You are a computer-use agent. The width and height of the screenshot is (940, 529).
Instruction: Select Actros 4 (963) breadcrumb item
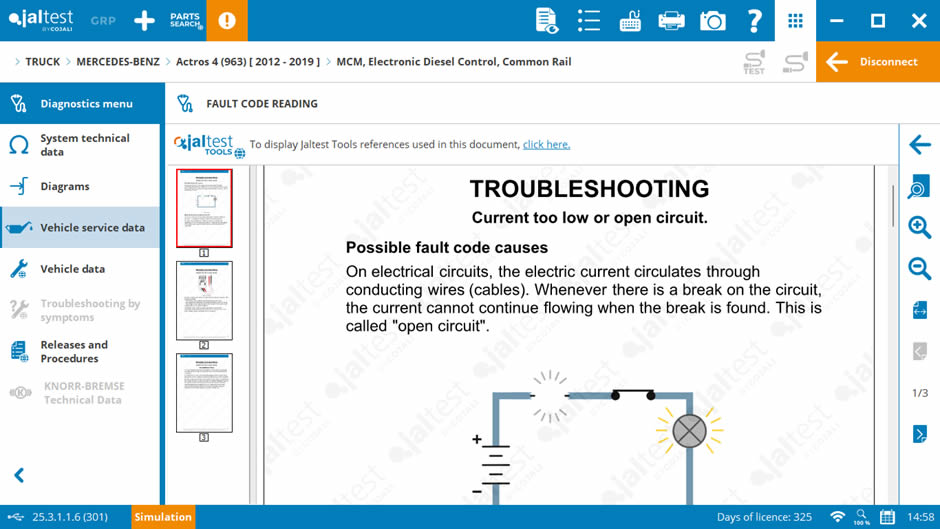tap(248, 62)
